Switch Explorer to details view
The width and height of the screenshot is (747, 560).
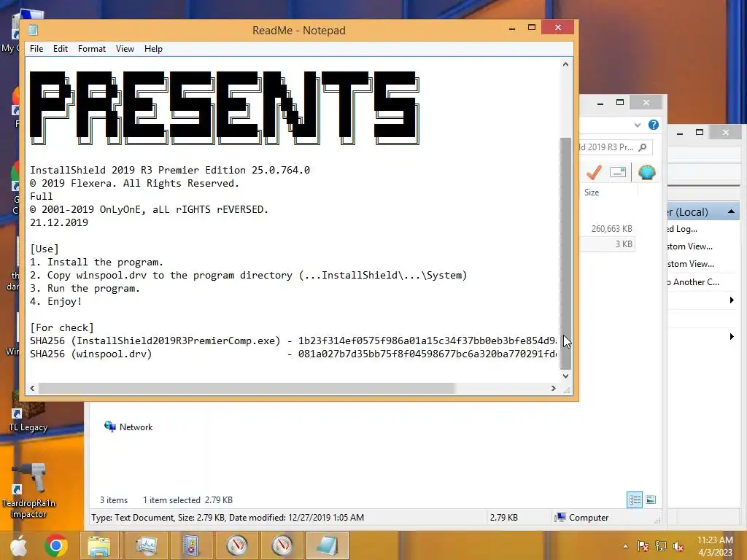pos(635,500)
